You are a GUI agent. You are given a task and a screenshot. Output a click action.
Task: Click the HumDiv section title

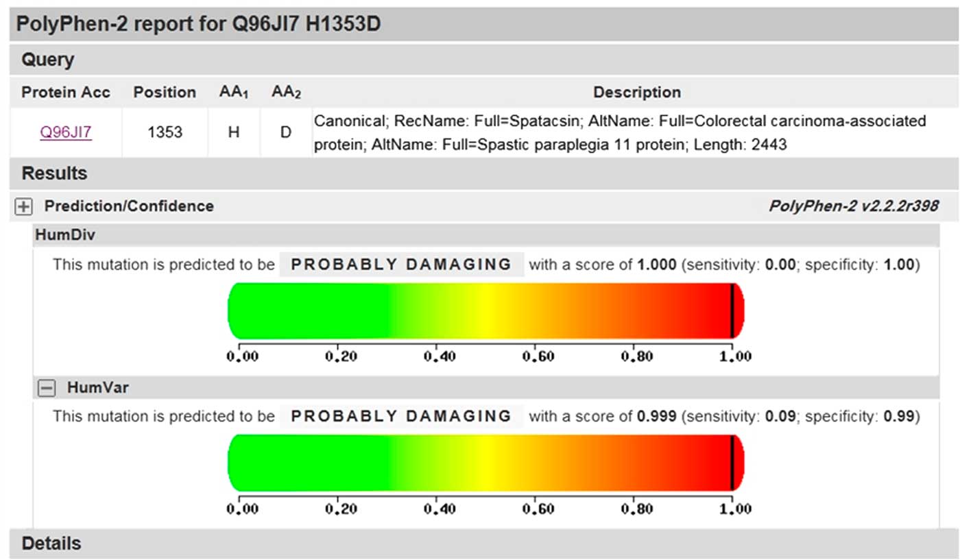(67, 235)
